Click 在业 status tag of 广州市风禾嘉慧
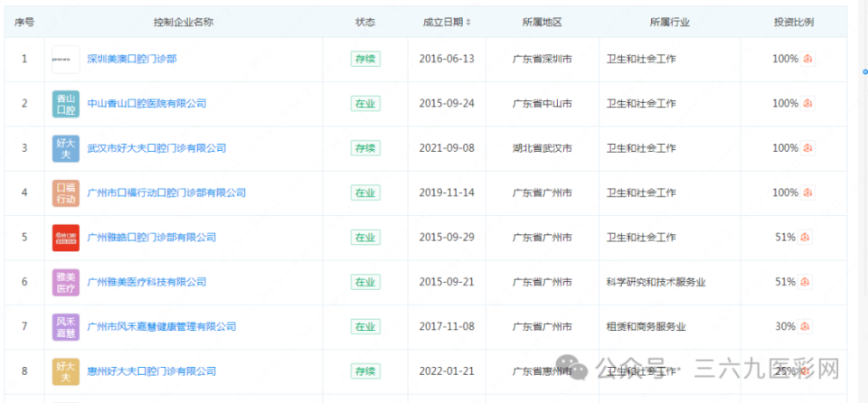 pyautogui.click(x=365, y=326)
